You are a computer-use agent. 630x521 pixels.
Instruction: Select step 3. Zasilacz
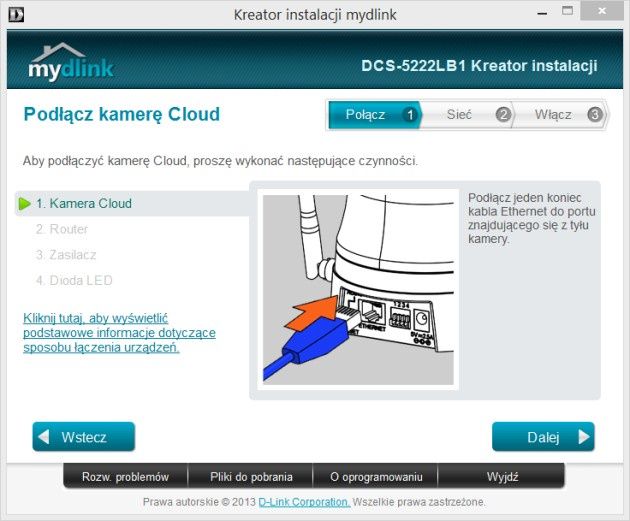(66, 255)
